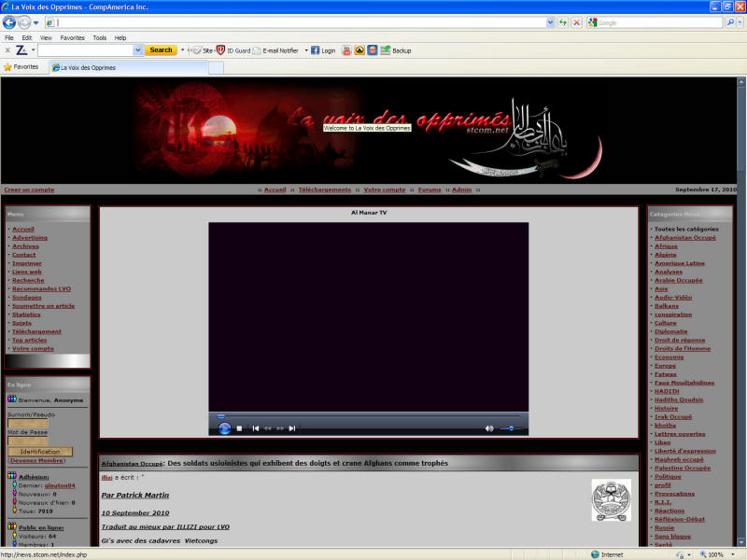747x560 pixels.
Task: Open the Forums link
Action: pyautogui.click(x=430, y=189)
